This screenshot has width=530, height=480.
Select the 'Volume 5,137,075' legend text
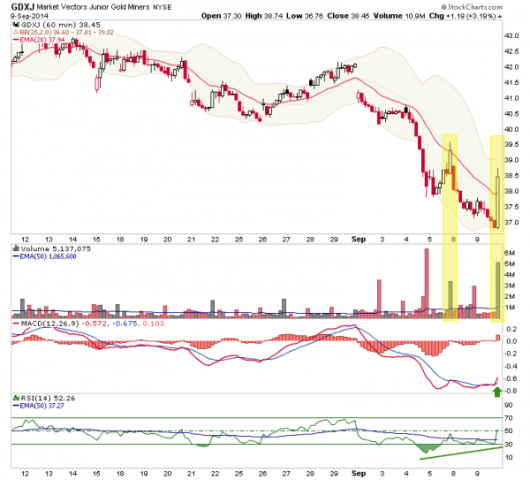pyautogui.click(x=56, y=249)
